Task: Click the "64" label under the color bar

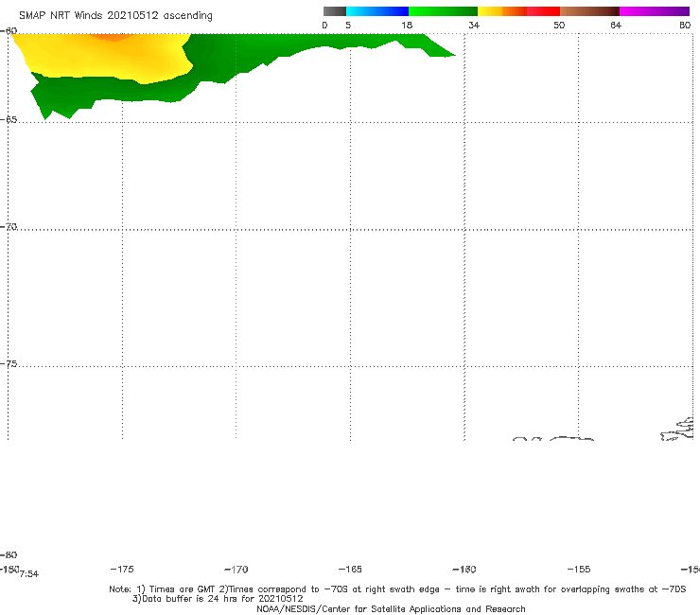Action: pyautogui.click(x=616, y=25)
